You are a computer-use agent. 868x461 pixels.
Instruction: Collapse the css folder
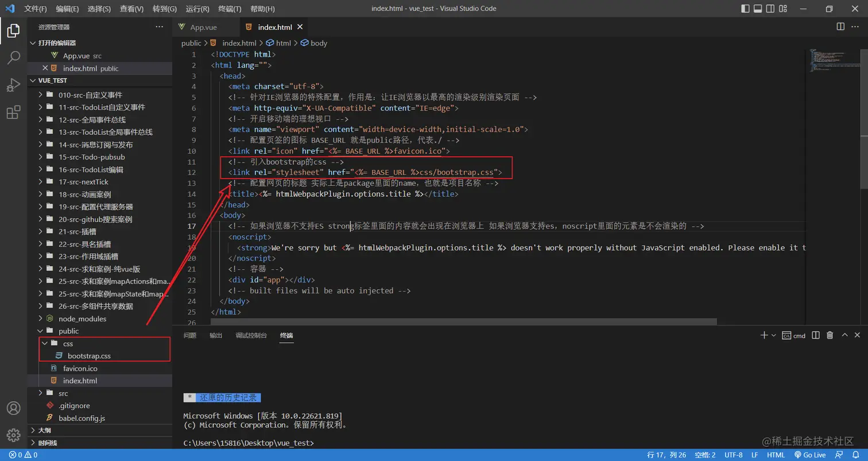click(100, 343)
